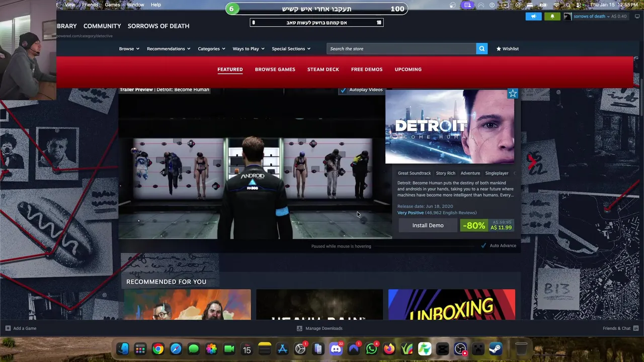Expand the Categories dropdown
The image size is (644, 362).
(x=211, y=49)
